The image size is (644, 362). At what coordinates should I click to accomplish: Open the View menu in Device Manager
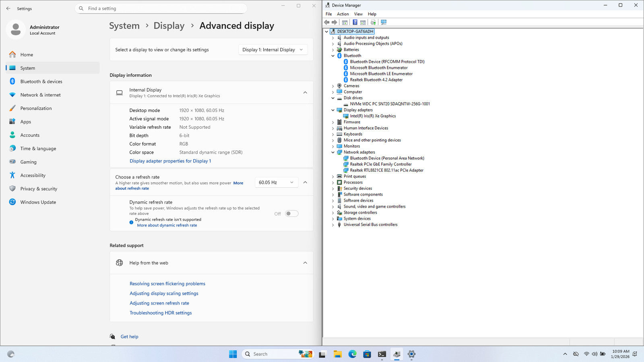358,14
